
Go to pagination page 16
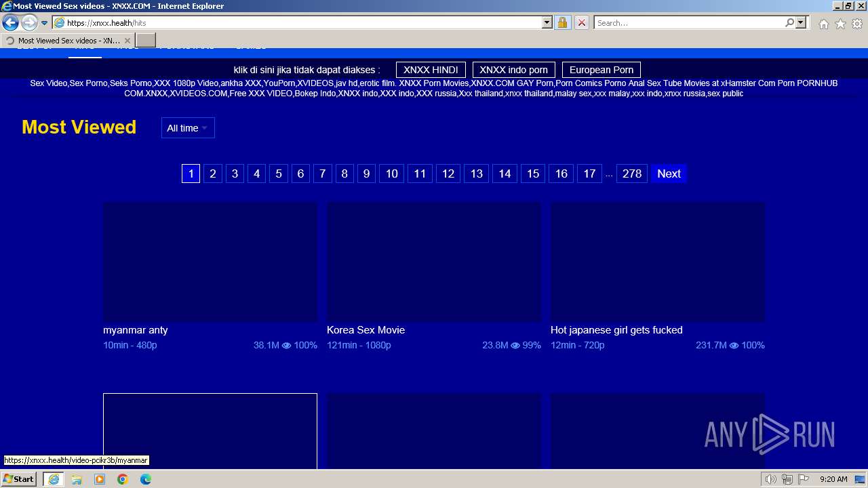pos(561,174)
